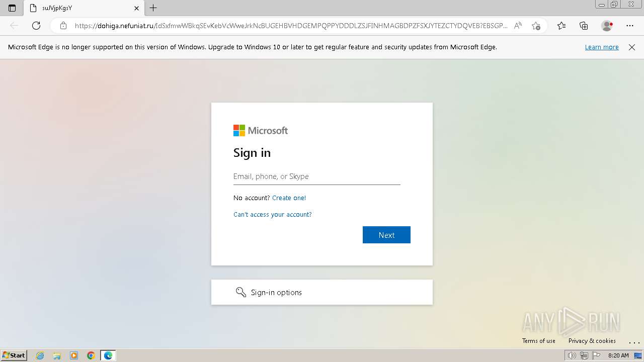Click Learn more in the notification bar

(602, 47)
